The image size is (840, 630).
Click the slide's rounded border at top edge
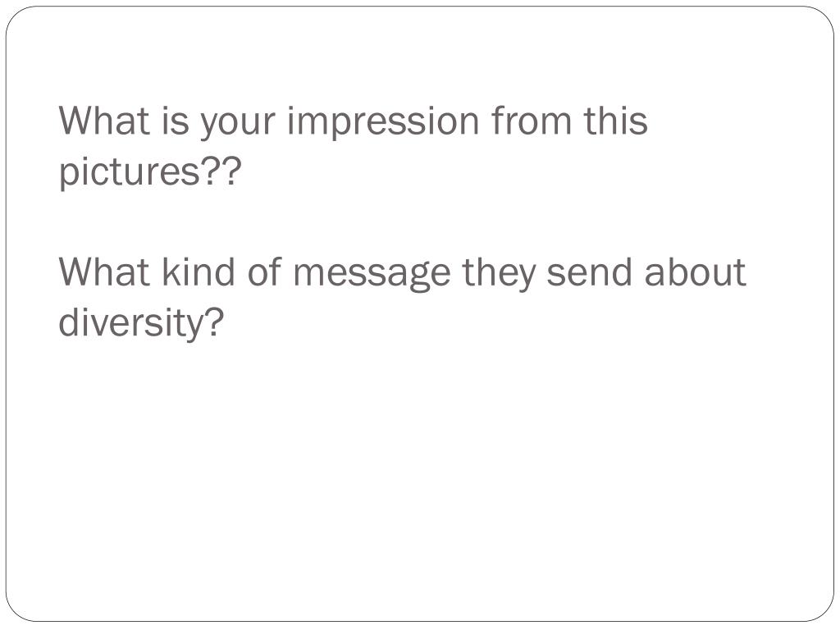(x=420, y=7)
